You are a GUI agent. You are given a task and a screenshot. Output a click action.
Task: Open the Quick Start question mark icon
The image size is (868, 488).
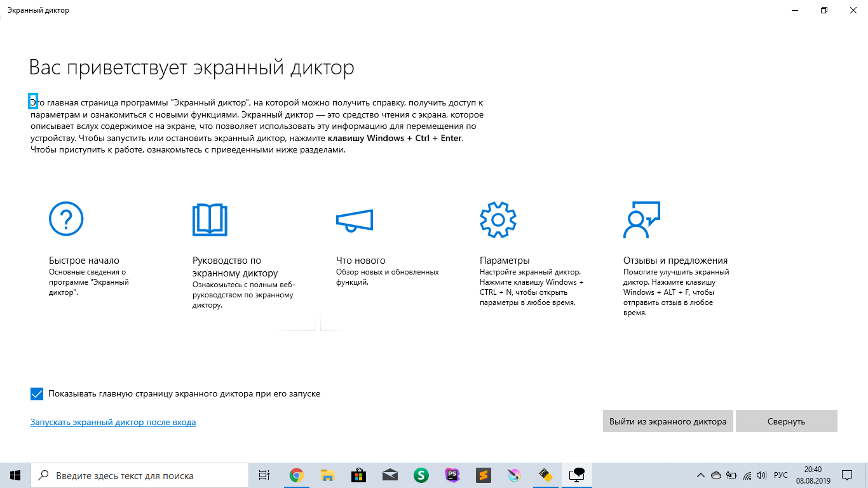(x=66, y=219)
